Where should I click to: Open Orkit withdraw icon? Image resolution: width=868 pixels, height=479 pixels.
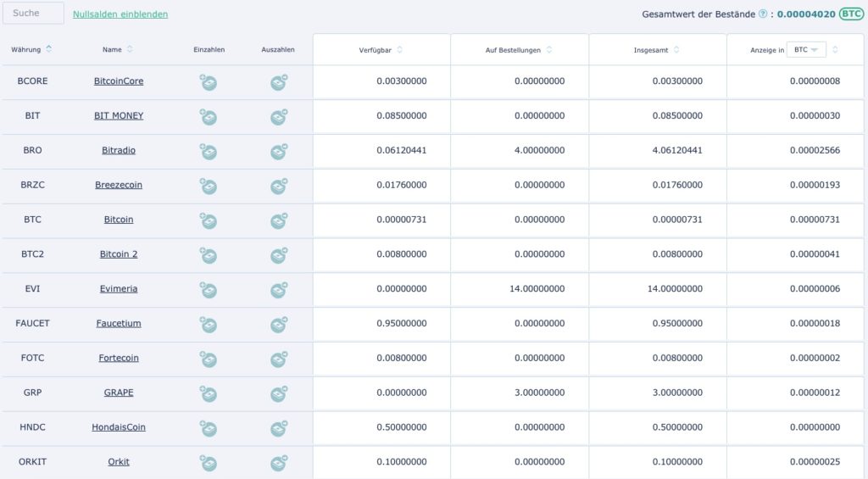click(x=279, y=463)
